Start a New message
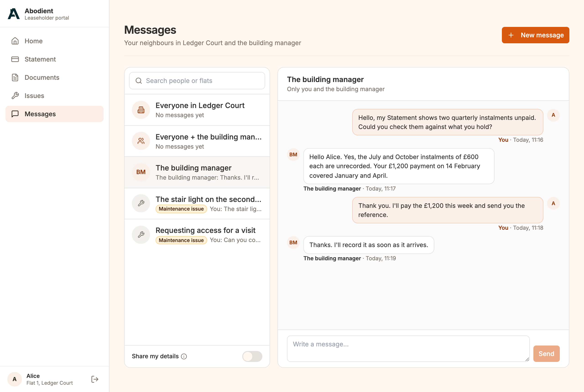The width and height of the screenshot is (584, 392). pyautogui.click(x=535, y=35)
